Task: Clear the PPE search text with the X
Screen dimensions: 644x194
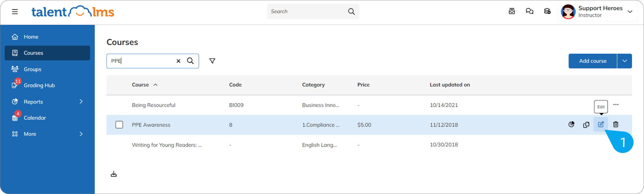Action: [178, 61]
